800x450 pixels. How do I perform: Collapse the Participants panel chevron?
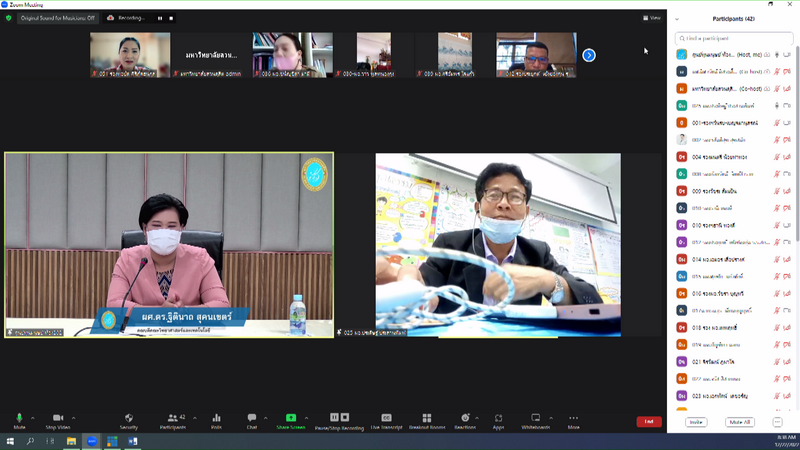(x=677, y=19)
